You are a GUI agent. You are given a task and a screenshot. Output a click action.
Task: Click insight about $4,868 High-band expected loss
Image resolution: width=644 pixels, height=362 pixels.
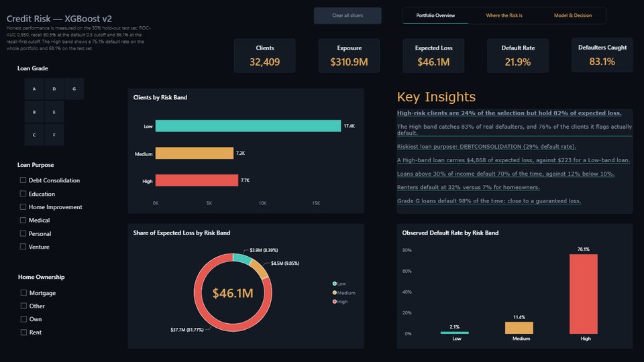(x=513, y=160)
